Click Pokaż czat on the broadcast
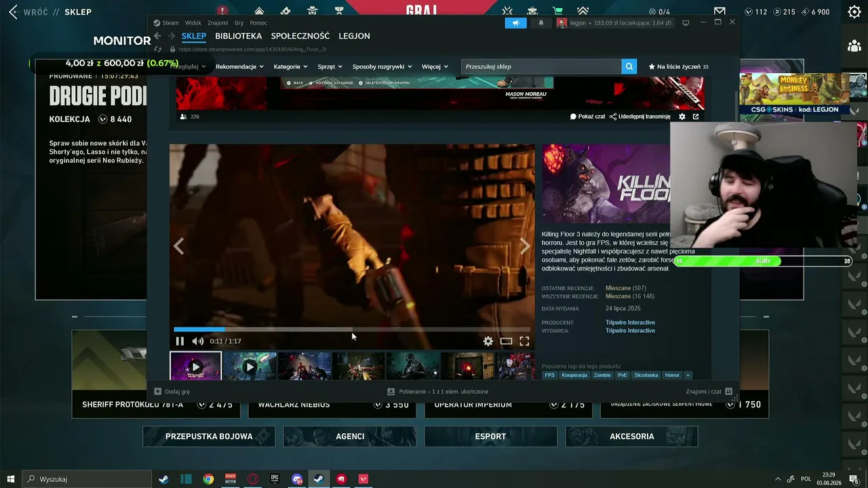 point(587,117)
